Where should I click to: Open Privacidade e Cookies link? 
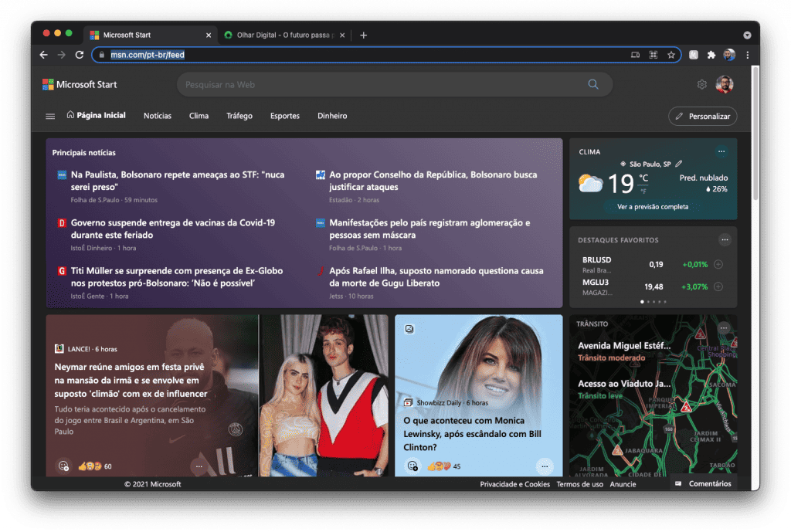pos(514,484)
